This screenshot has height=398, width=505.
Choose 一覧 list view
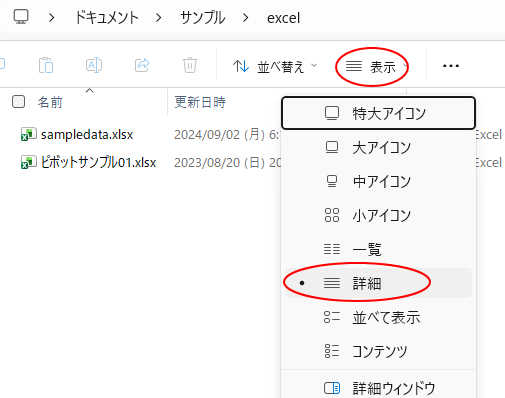click(378, 249)
